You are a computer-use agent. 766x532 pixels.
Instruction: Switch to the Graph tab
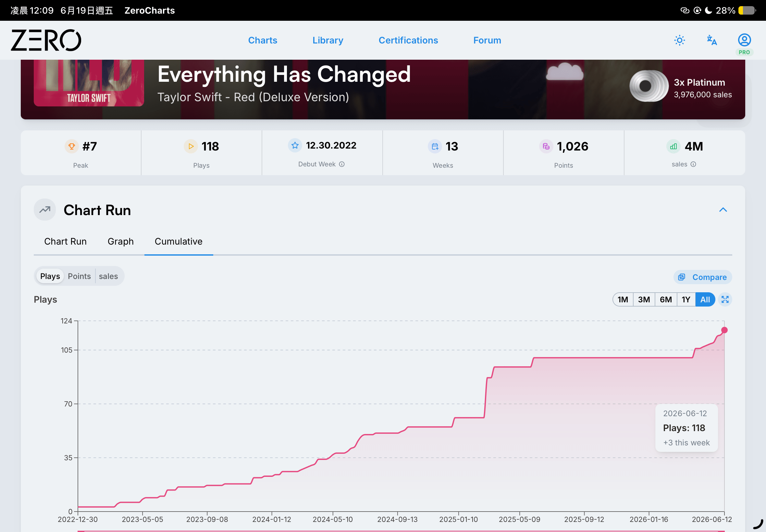point(120,241)
